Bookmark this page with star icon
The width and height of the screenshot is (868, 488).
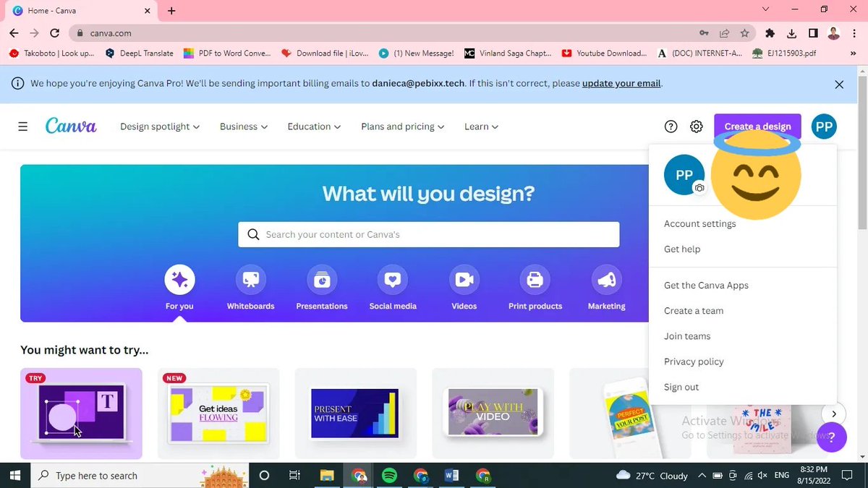(744, 33)
